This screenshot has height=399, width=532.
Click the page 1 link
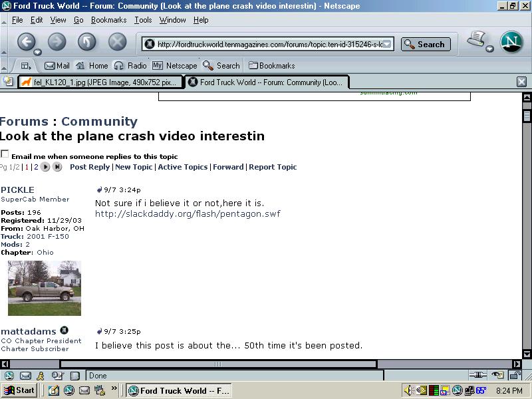pos(27,167)
